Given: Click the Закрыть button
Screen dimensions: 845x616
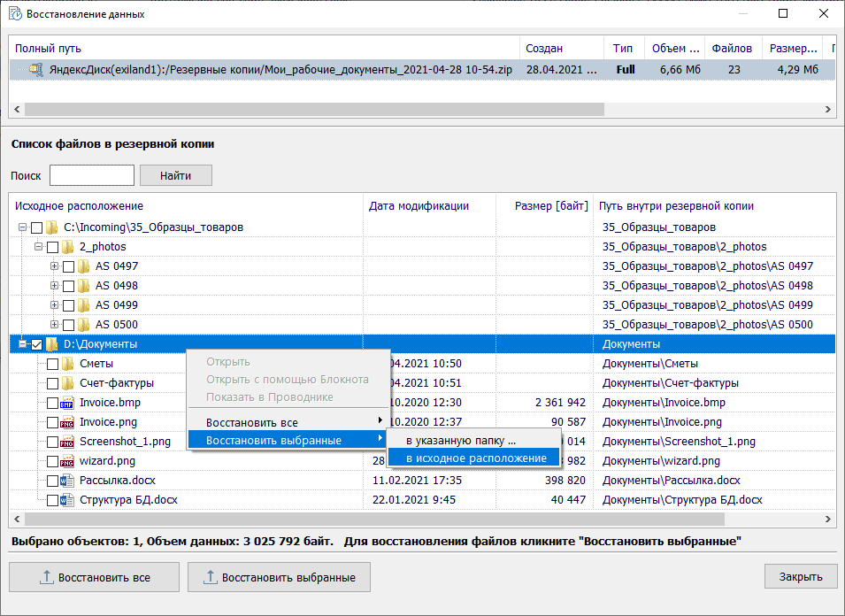Looking at the screenshot, I should point(800,577).
